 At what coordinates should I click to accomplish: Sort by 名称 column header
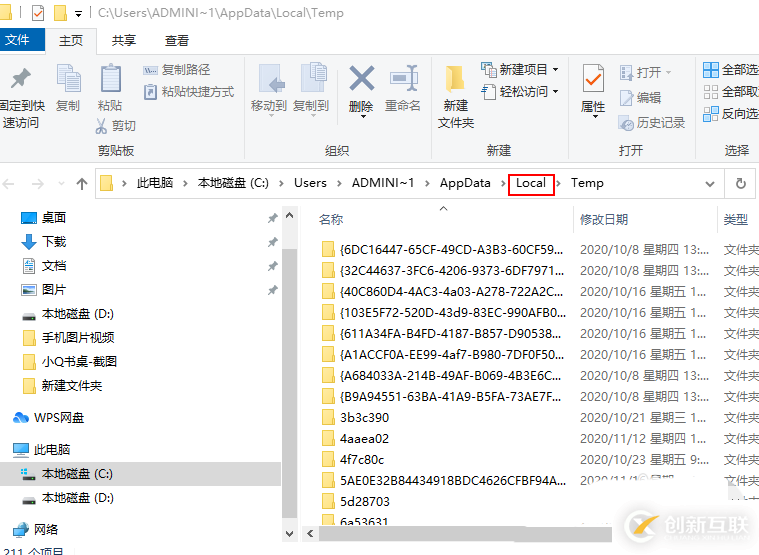point(331,220)
